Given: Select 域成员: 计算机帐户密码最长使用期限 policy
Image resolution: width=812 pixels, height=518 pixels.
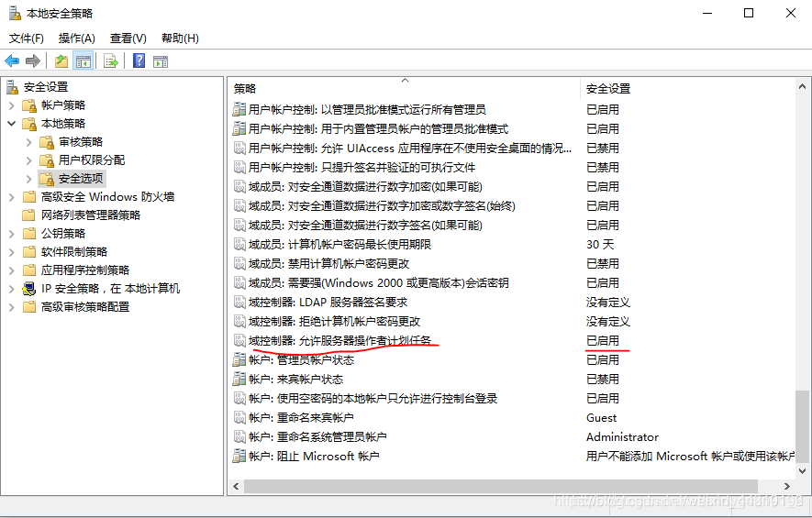Looking at the screenshot, I should click(339, 244).
